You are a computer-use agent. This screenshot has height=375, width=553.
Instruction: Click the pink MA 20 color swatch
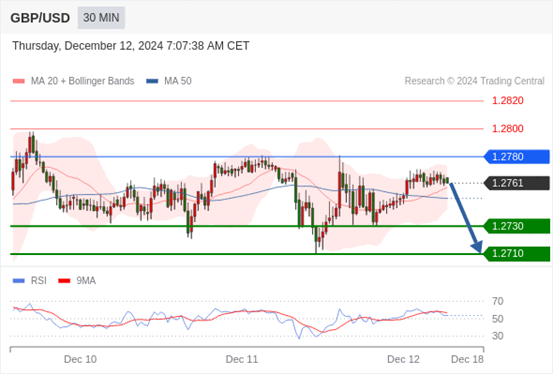tap(19, 81)
